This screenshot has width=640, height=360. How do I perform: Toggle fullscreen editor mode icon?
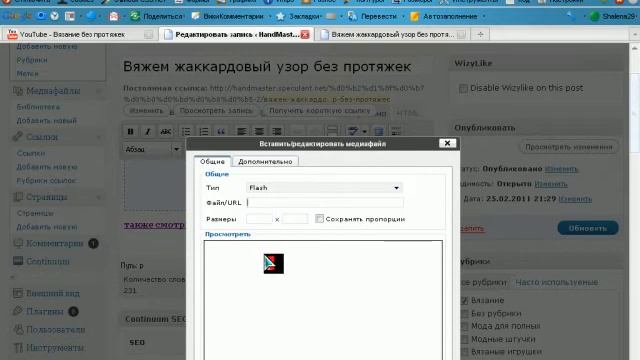point(378,131)
